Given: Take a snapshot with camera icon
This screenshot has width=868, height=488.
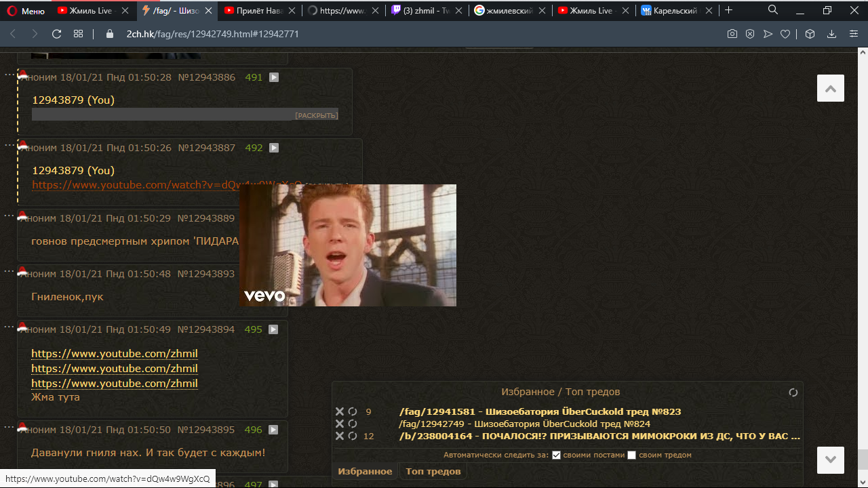Looking at the screenshot, I should click(732, 34).
